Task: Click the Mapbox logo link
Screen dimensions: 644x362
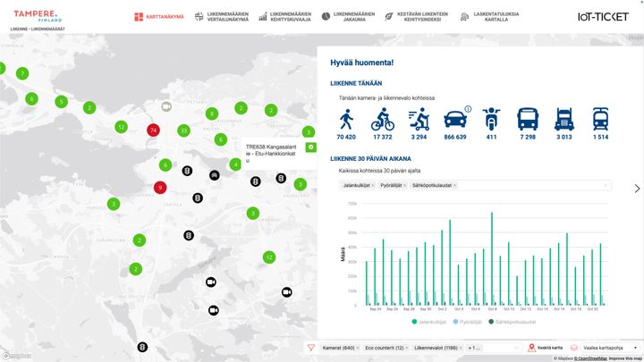Action: pyautogui.click(x=16, y=356)
